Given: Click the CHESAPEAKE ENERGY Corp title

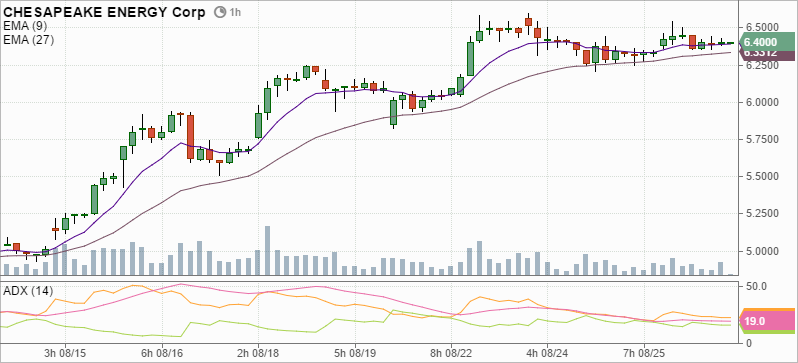Looking at the screenshot, I should pyautogui.click(x=104, y=12).
